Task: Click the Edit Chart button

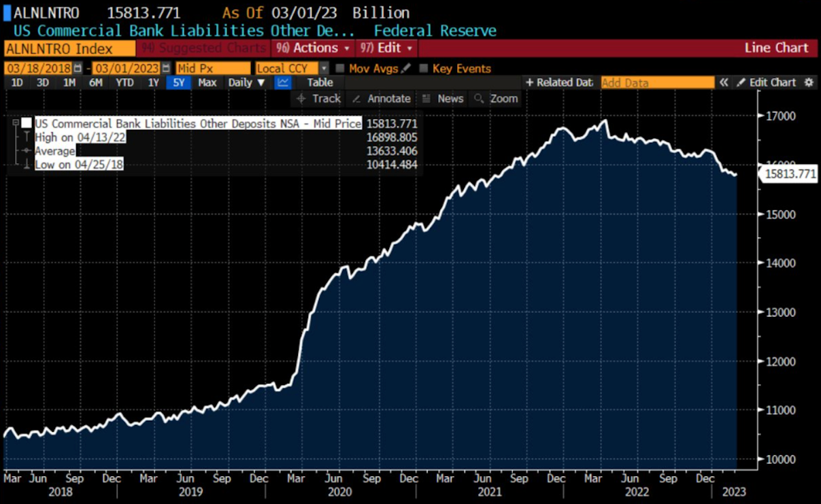Action: click(767, 82)
